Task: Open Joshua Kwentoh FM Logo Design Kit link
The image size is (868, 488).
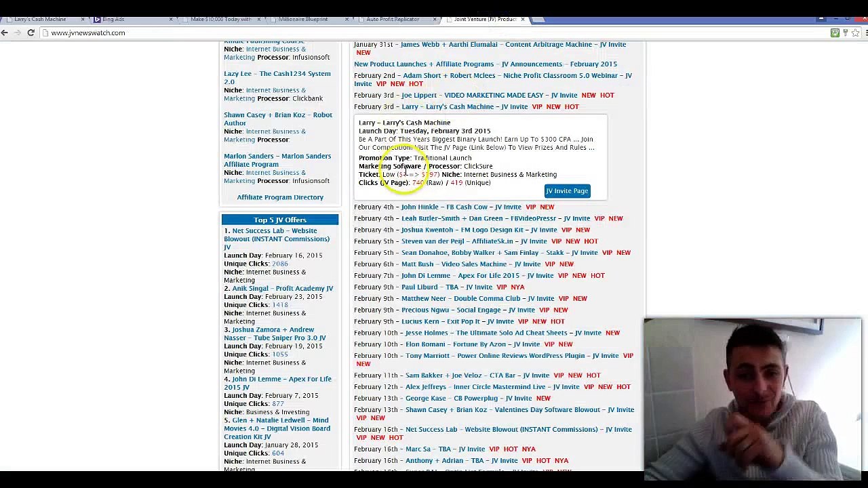Action: click(x=479, y=230)
